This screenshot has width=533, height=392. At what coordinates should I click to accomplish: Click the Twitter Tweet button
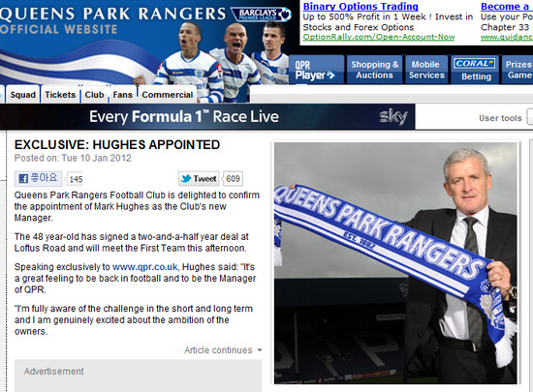199,178
